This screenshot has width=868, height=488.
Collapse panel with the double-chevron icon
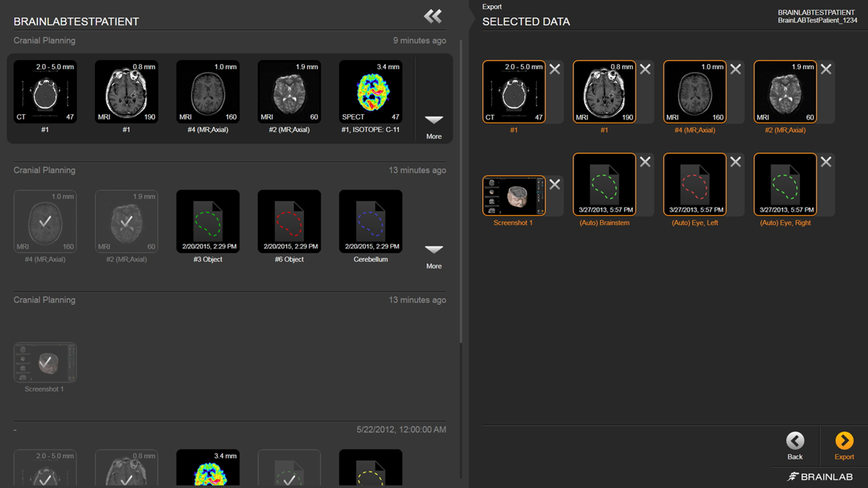433,16
